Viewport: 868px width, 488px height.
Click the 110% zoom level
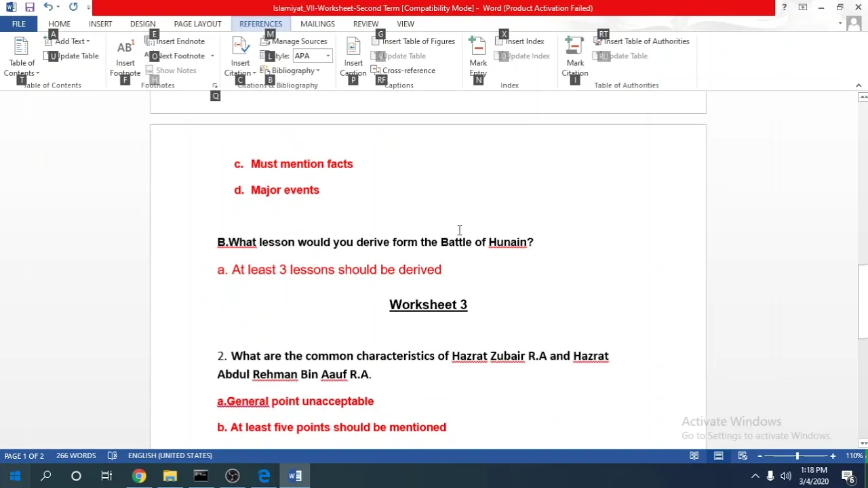[854, 455]
